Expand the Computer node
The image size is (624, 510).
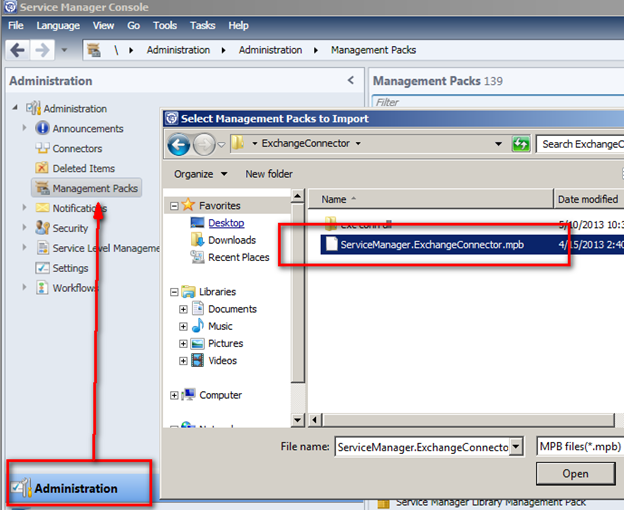pos(174,395)
